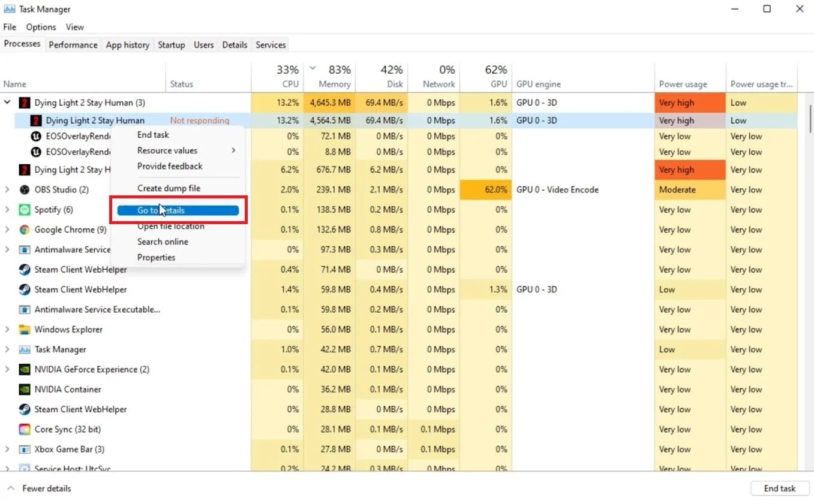Switch to the App history tab

[128, 45]
